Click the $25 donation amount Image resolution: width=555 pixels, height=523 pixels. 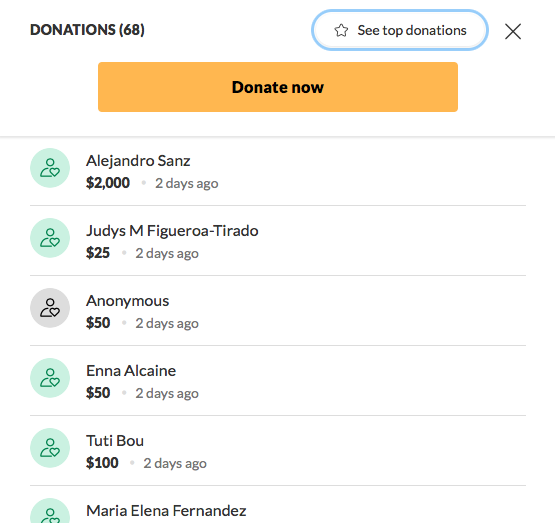tap(98, 253)
